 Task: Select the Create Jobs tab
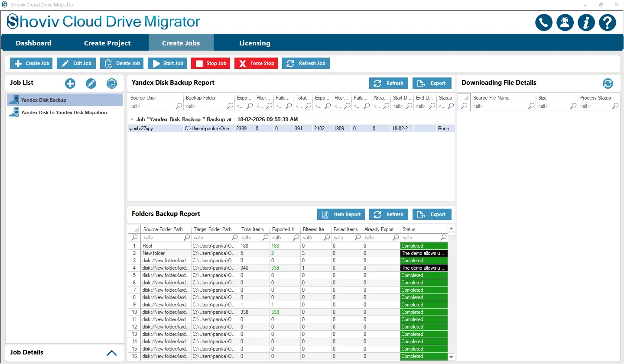coord(181,43)
